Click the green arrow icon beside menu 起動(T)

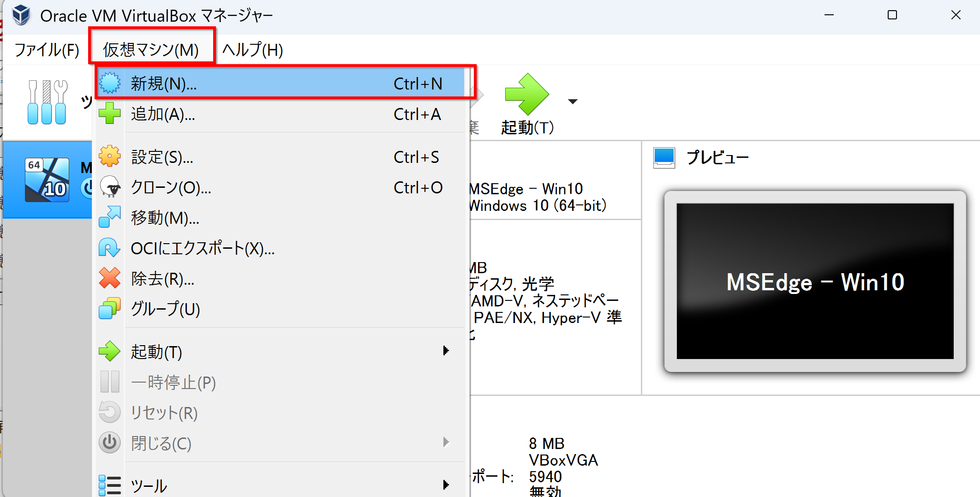pos(110,351)
